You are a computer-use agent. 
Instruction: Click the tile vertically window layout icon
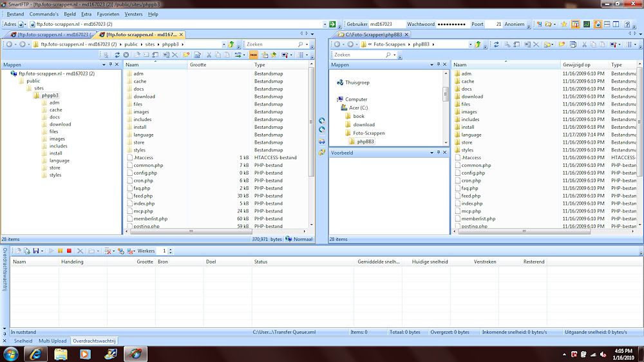(616, 24)
